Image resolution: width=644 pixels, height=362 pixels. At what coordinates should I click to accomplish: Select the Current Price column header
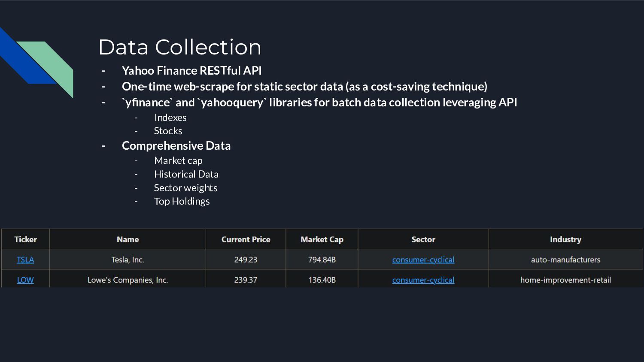pos(246,239)
